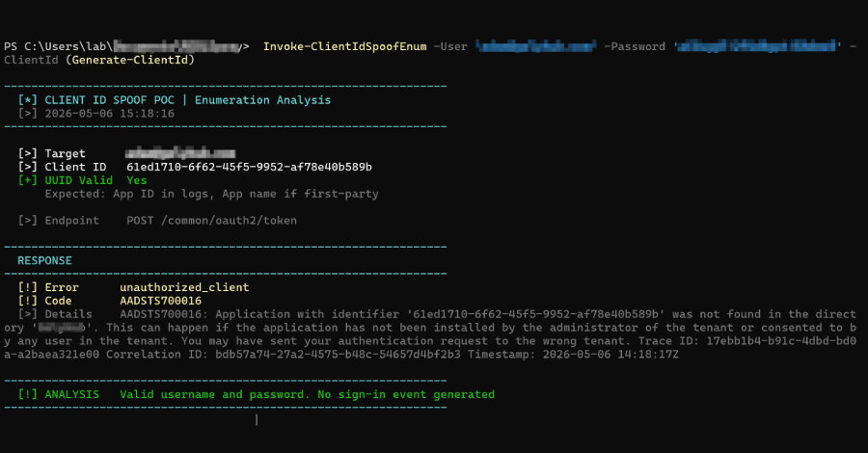Viewport: 868px width, 453px height.
Task: Click the No sign-in event generated text
Action: pos(406,394)
